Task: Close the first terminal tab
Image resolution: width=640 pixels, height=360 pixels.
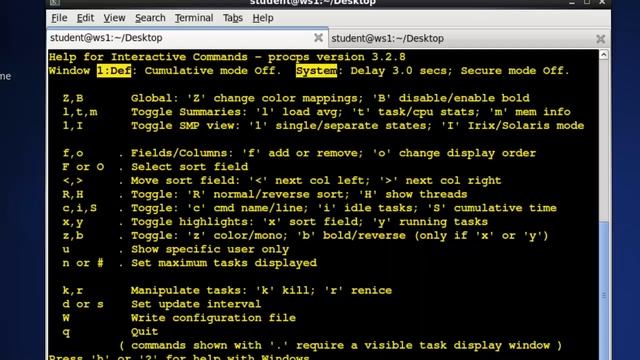Action: [x=318, y=38]
